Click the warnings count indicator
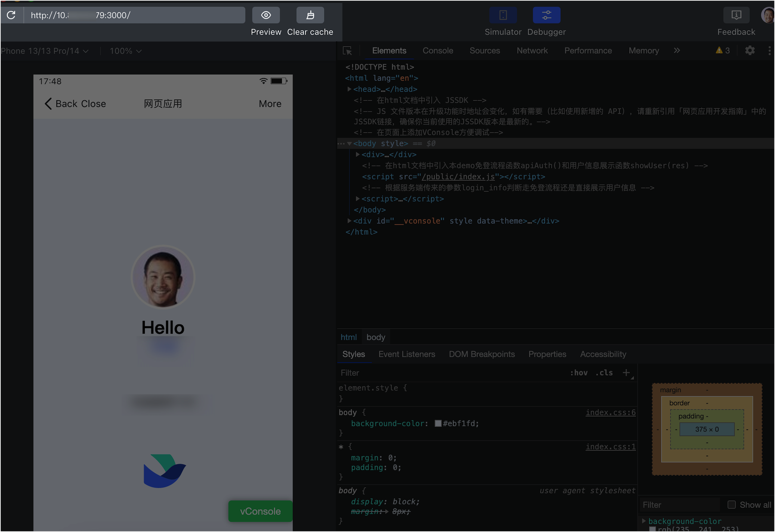The image size is (775, 532). (x=723, y=51)
